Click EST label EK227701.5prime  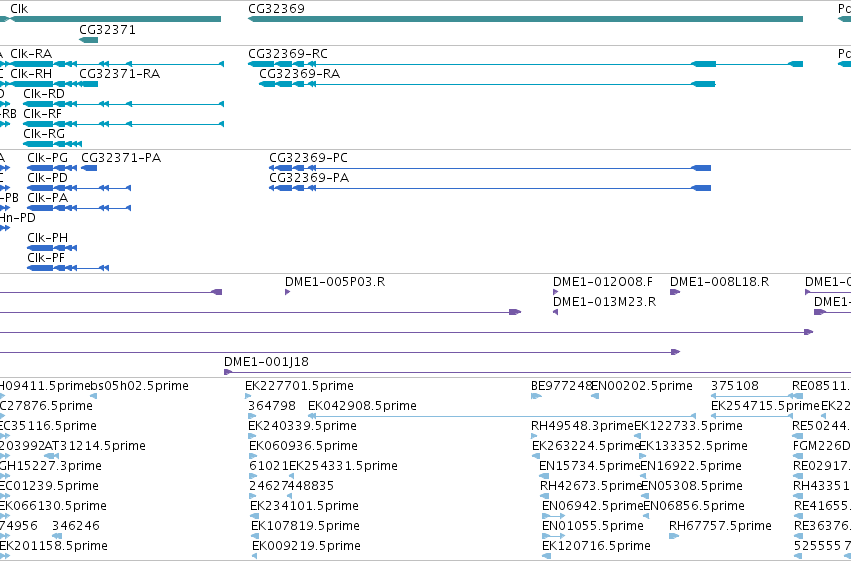(300, 386)
